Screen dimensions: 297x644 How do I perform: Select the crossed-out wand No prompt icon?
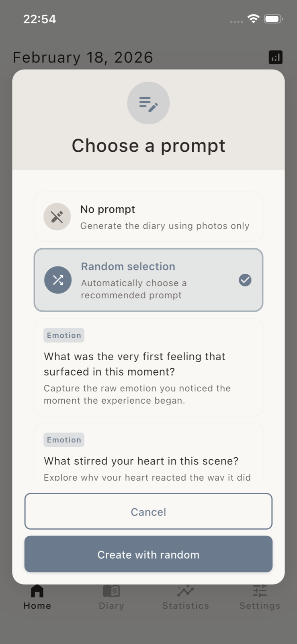coord(57,217)
